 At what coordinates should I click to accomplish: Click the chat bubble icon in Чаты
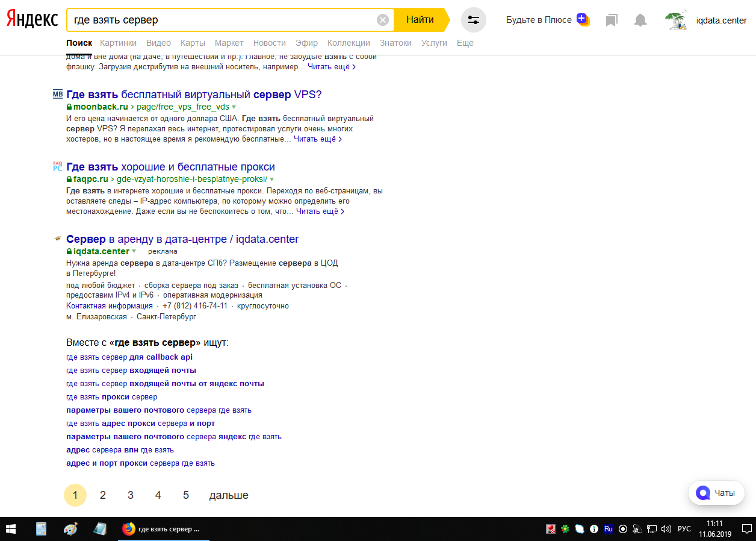click(703, 493)
